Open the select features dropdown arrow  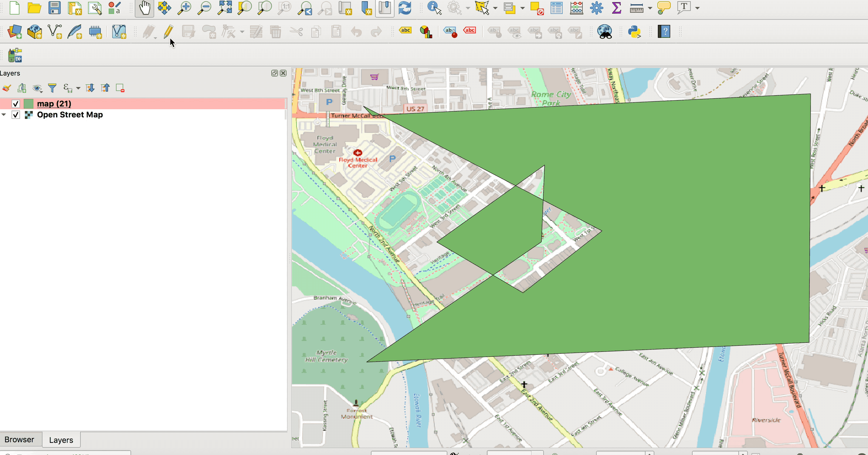click(x=495, y=8)
